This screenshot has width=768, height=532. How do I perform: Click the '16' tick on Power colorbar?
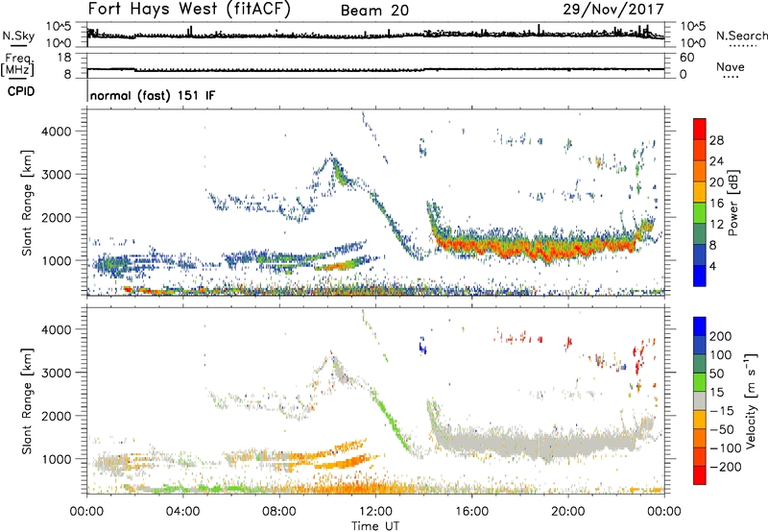716,204
